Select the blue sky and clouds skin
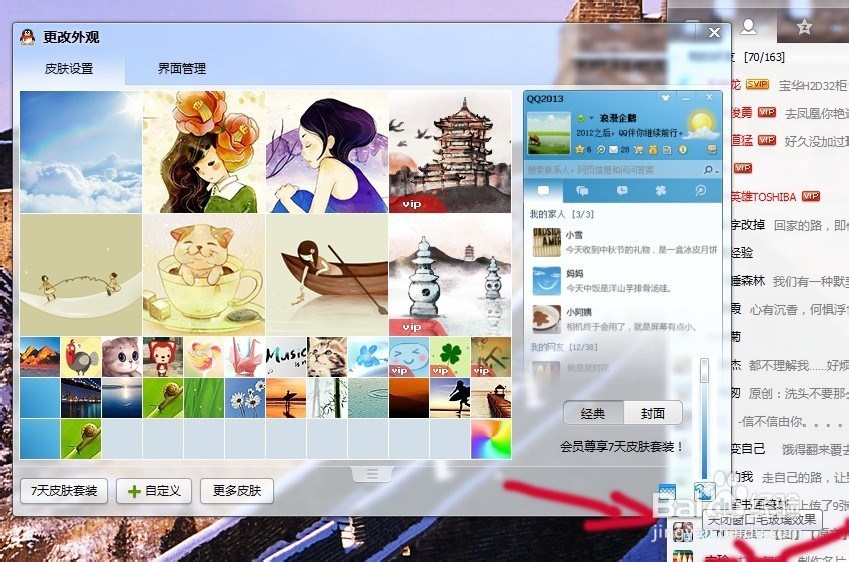 tap(81, 152)
